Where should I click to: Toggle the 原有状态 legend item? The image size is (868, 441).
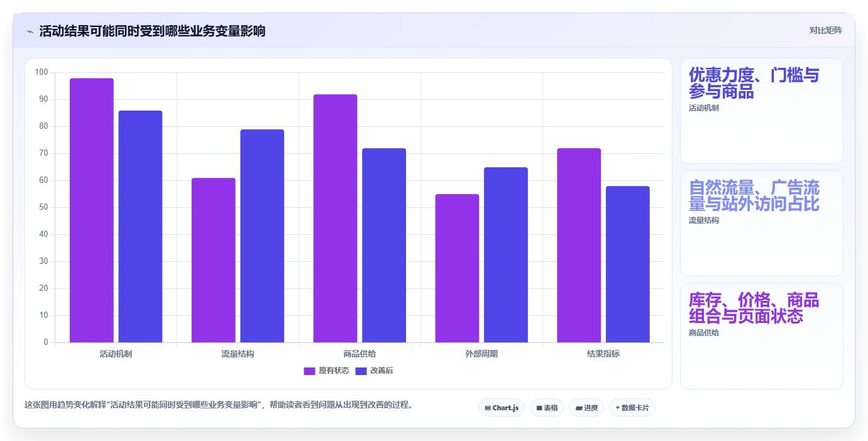click(326, 371)
